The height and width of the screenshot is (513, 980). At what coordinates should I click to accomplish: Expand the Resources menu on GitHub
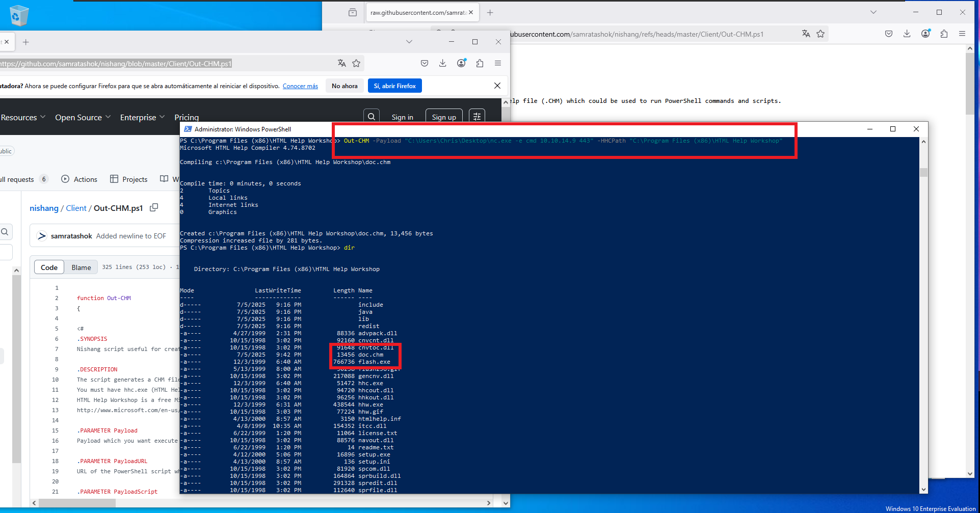coord(23,117)
